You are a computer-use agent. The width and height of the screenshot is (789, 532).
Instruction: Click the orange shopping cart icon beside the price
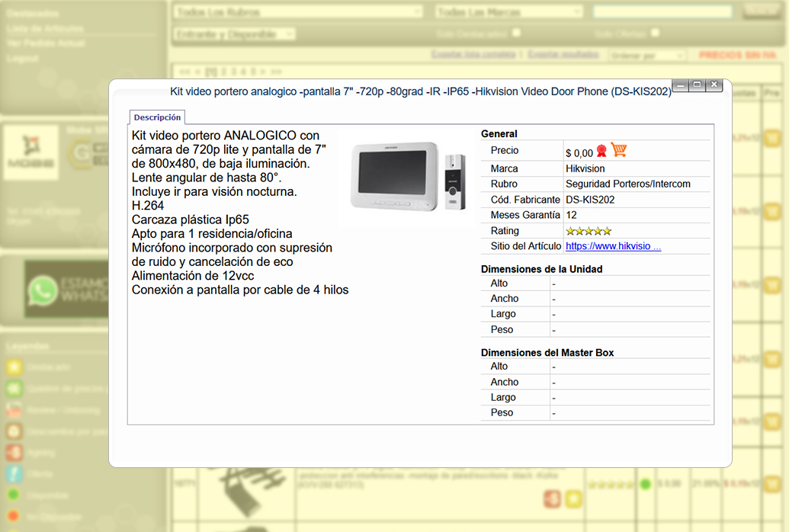click(x=618, y=150)
